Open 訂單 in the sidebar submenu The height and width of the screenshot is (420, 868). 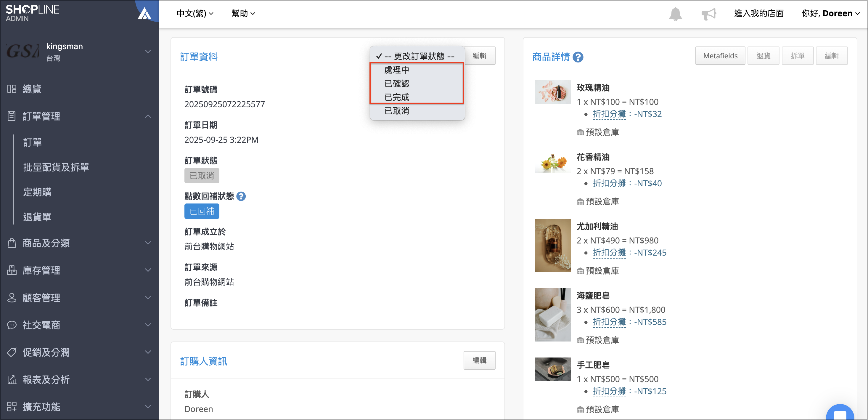(x=33, y=142)
